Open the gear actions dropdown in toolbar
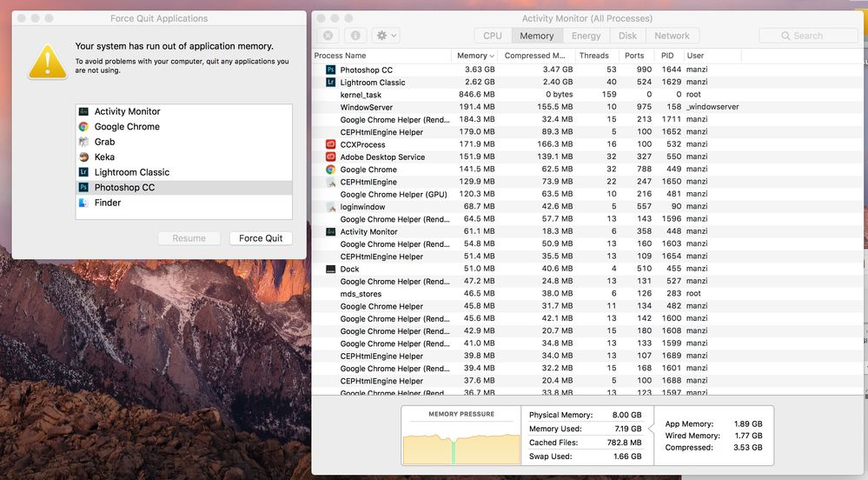Image resolution: width=868 pixels, height=480 pixels. pyautogui.click(x=387, y=36)
